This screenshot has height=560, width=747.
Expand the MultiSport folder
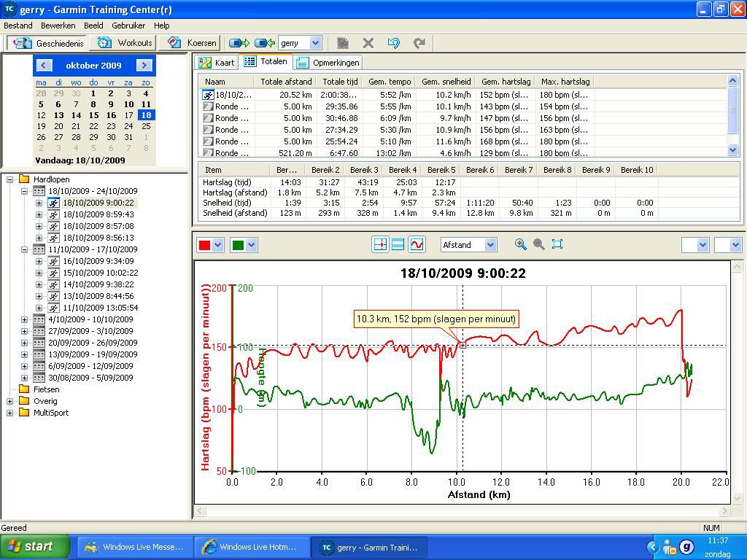pyautogui.click(x=9, y=413)
